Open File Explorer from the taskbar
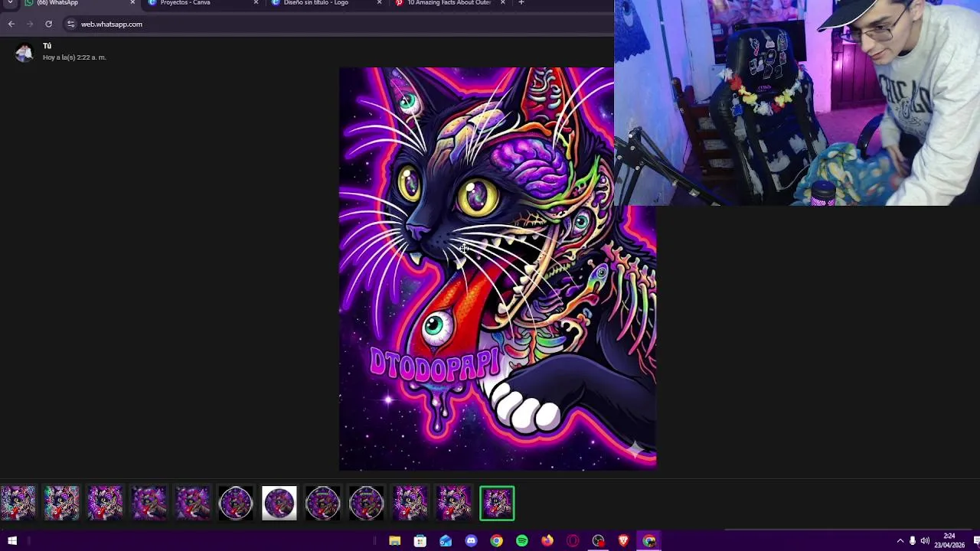 [x=395, y=541]
